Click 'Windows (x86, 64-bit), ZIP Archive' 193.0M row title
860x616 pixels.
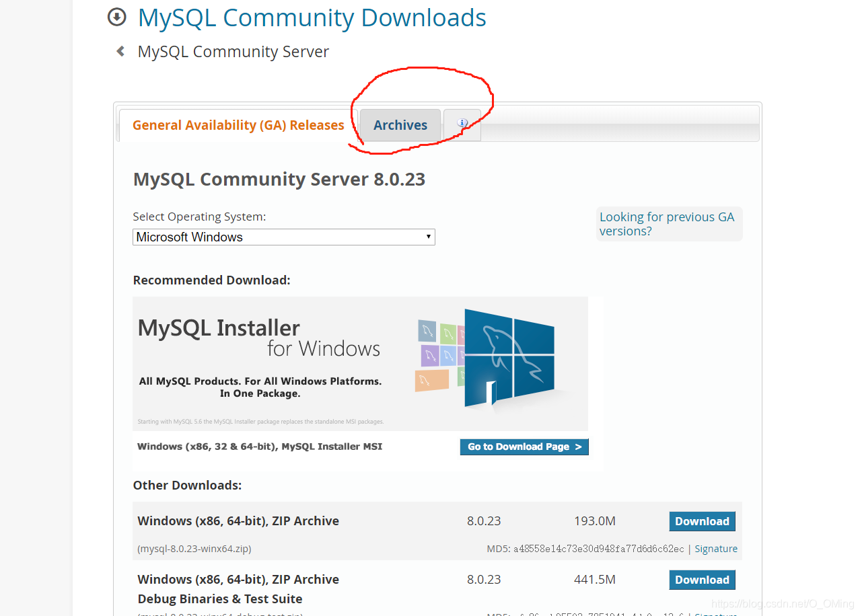tap(238, 521)
